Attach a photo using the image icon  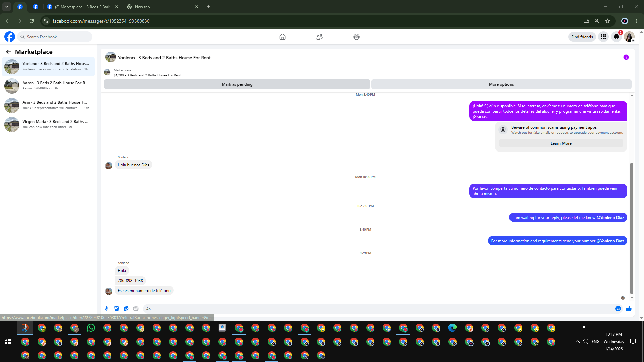(x=116, y=309)
